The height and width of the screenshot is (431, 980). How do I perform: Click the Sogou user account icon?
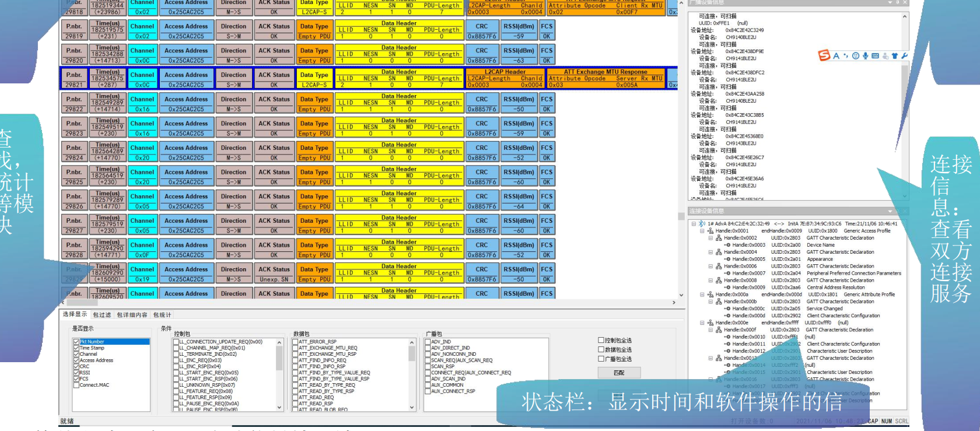click(885, 56)
